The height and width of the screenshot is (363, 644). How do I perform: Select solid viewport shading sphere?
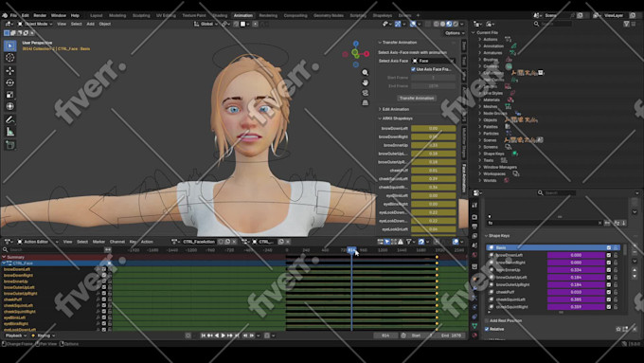coord(443,24)
